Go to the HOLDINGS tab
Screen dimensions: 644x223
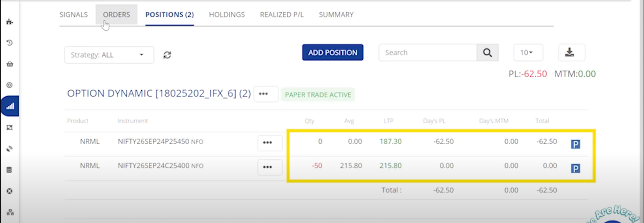(227, 15)
